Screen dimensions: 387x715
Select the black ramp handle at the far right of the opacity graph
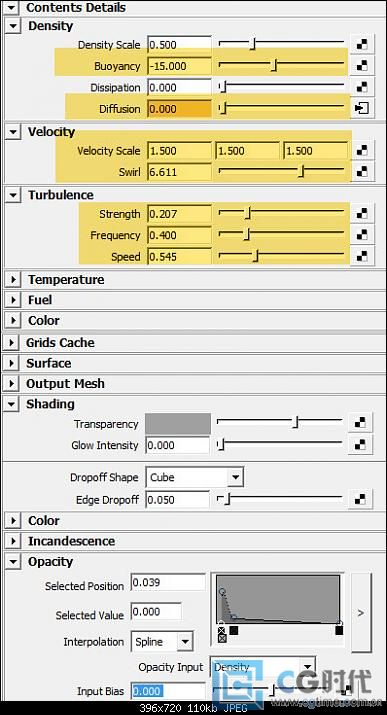coord(339,631)
